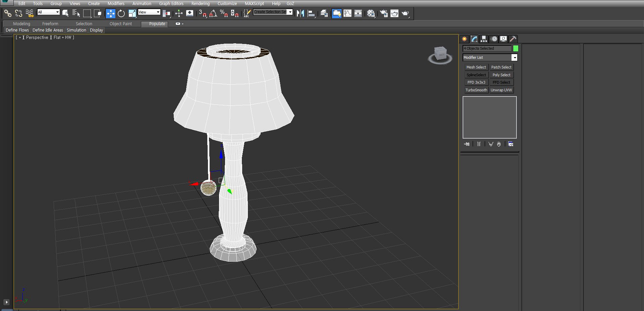Viewport: 644px width, 311px height.
Task: Click the Mirror tool icon
Action: pyautogui.click(x=300, y=13)
